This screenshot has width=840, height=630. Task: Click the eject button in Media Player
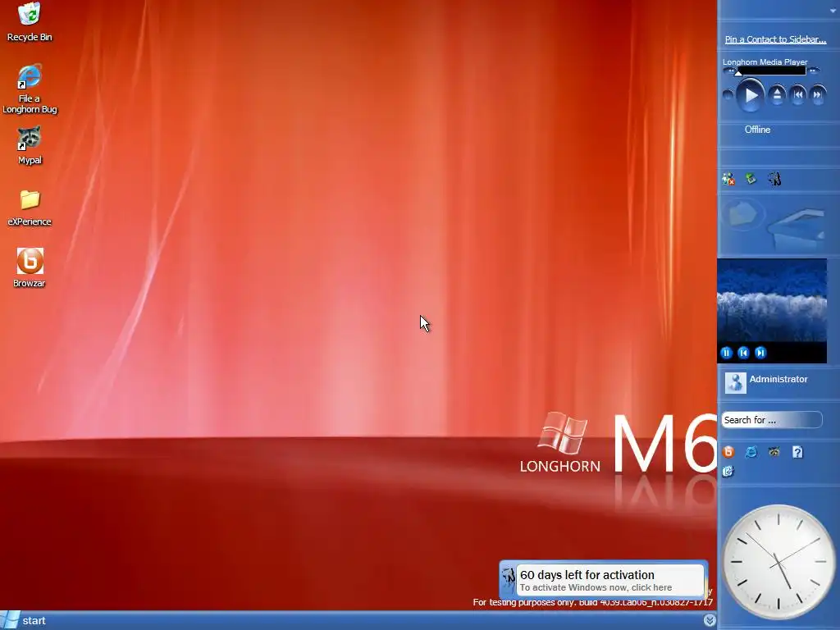click(x=777, y=95)
